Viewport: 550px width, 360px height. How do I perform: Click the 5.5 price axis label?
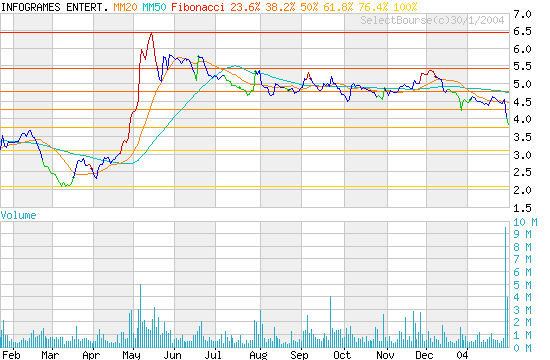point(522,67)
